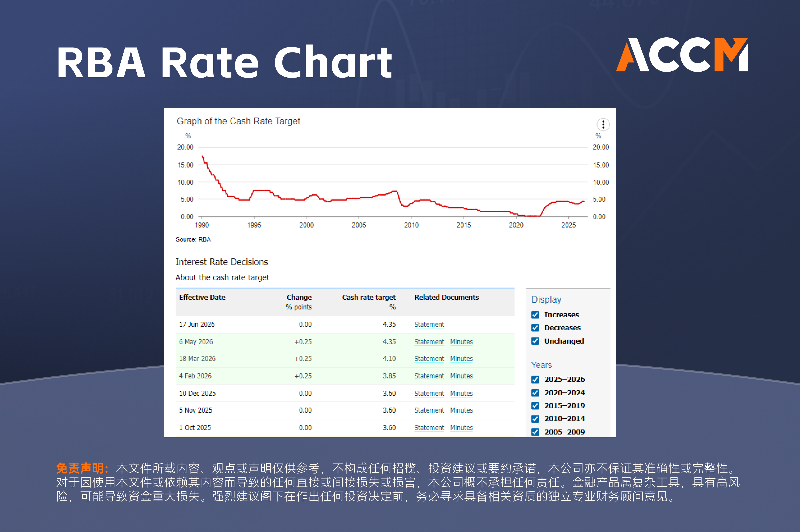800x532 pixels.
Task: Open Statement for 6 May 2026
Action: (x=429, y=342)
